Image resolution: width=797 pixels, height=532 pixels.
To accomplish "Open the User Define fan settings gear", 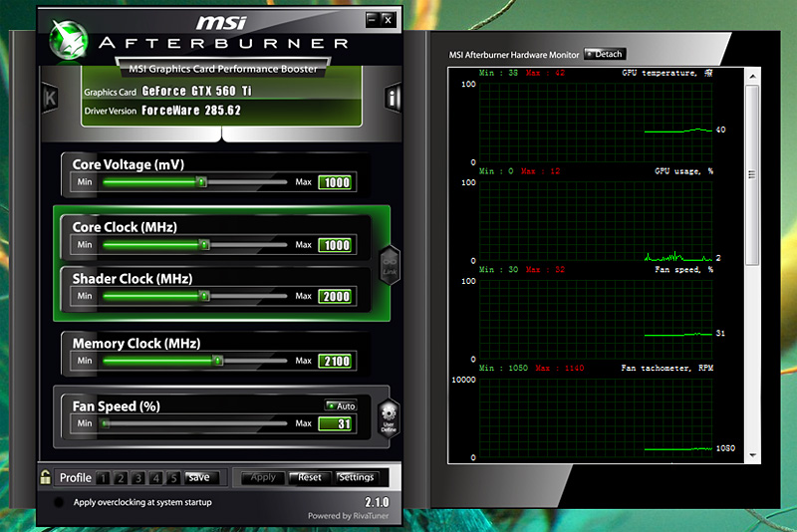I will 389,419.
